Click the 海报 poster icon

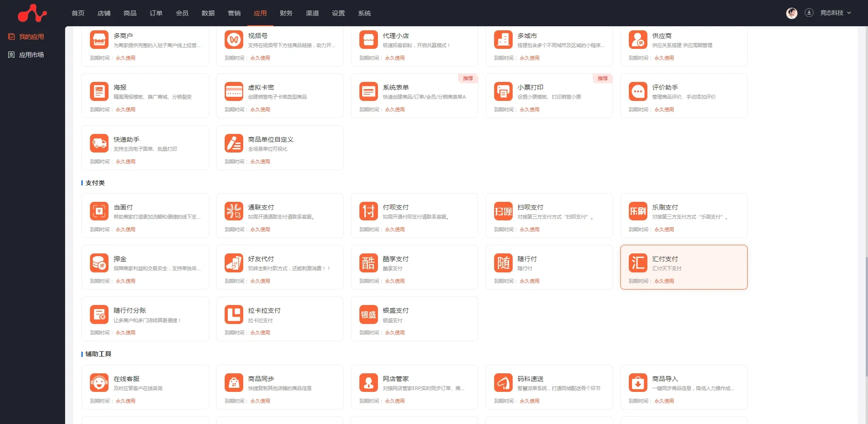[99, 91]
